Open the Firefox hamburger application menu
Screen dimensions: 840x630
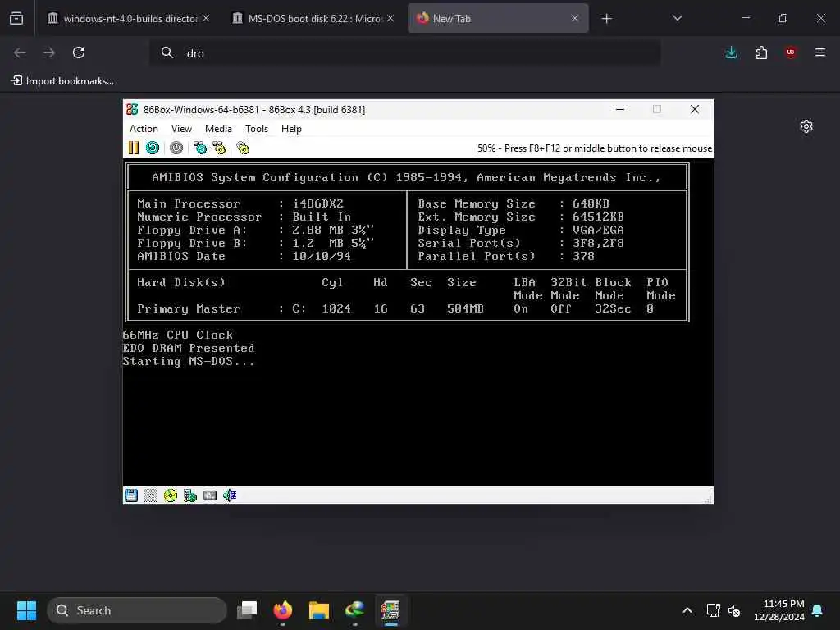click(820, 52)
